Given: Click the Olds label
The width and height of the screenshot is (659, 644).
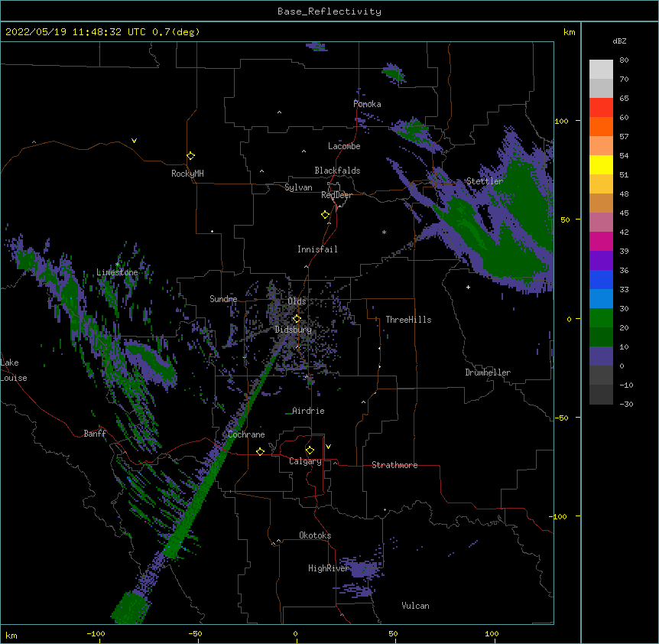Looking at the screenshot, I should pyautogui.click(x=297, y=301).
